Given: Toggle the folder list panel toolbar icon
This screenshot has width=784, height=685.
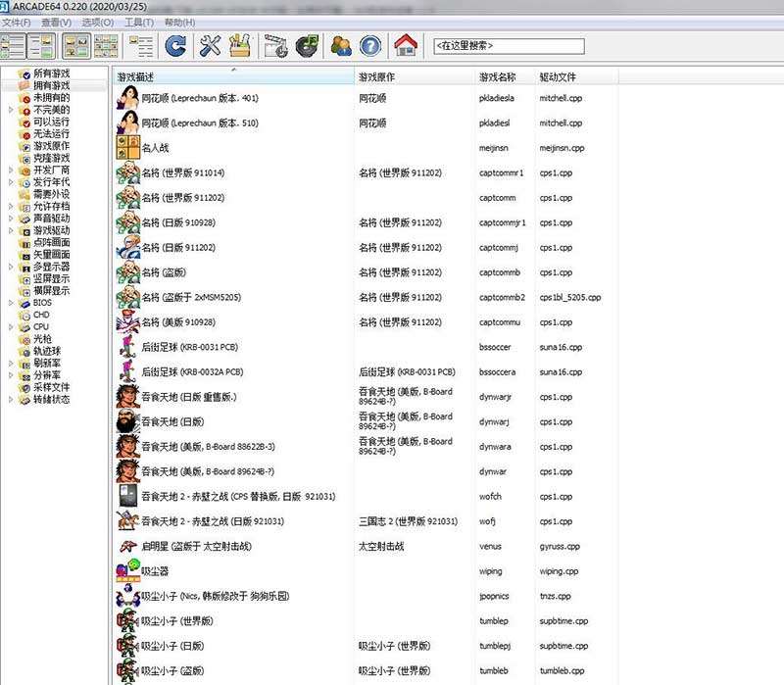Looking at the screenshot, I should click(x=13, y=46).
